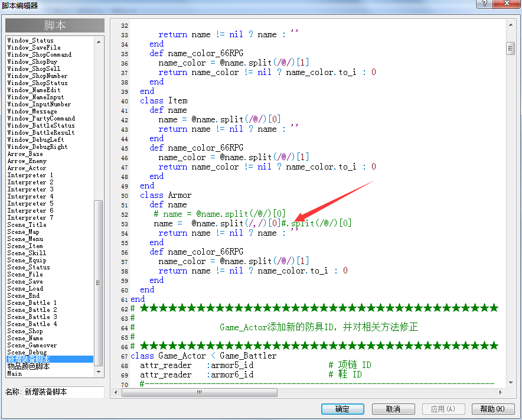Open the Scene_Gameover script
The height and width of the screenshot is (420, 522).
point(32,345)
